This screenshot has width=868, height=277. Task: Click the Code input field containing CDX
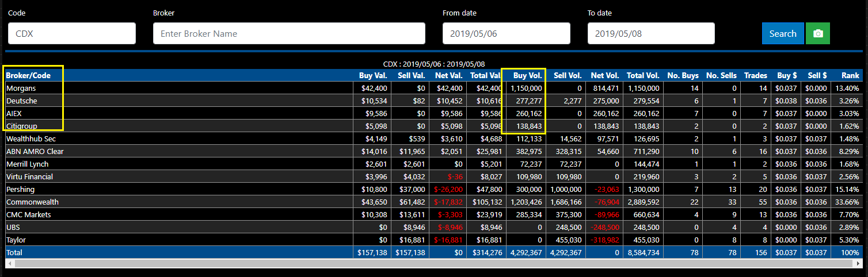click(x=72, y=33)
